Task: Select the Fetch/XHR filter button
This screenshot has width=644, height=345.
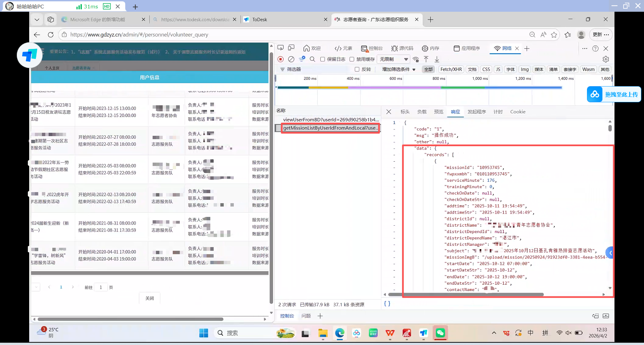Action: (451, 69)
